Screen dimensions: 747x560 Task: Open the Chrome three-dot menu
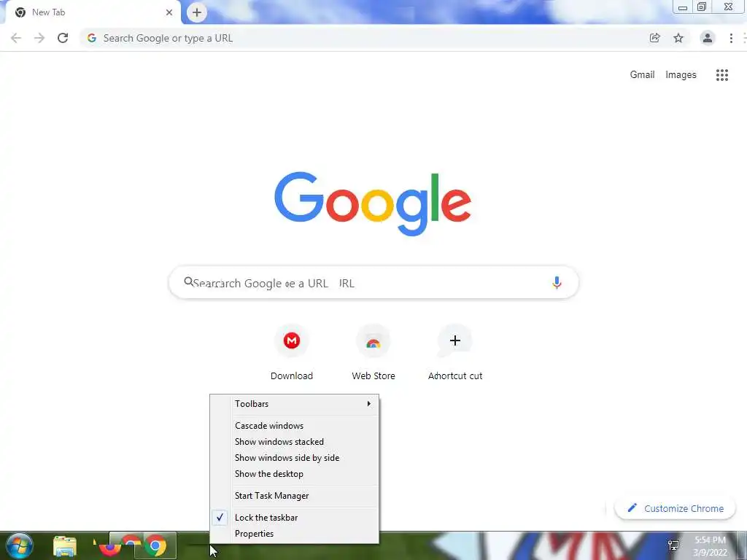[x=731, y=38]
